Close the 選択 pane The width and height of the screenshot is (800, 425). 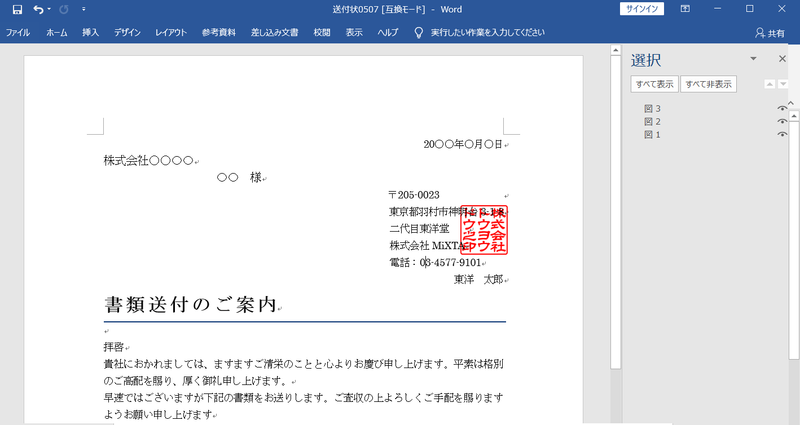pyautogui.click(x=782, y=59)
